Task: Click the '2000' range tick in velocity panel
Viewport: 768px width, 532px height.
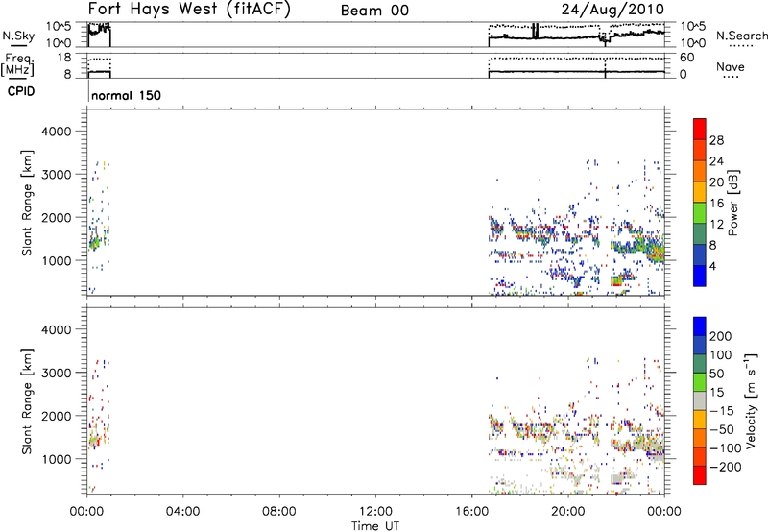Action: [56, 416]
